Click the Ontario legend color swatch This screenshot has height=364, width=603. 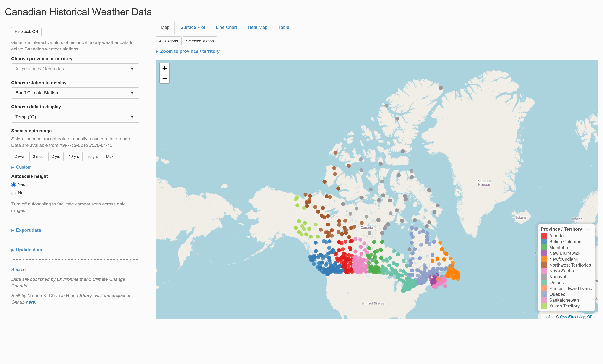[544, 283]
